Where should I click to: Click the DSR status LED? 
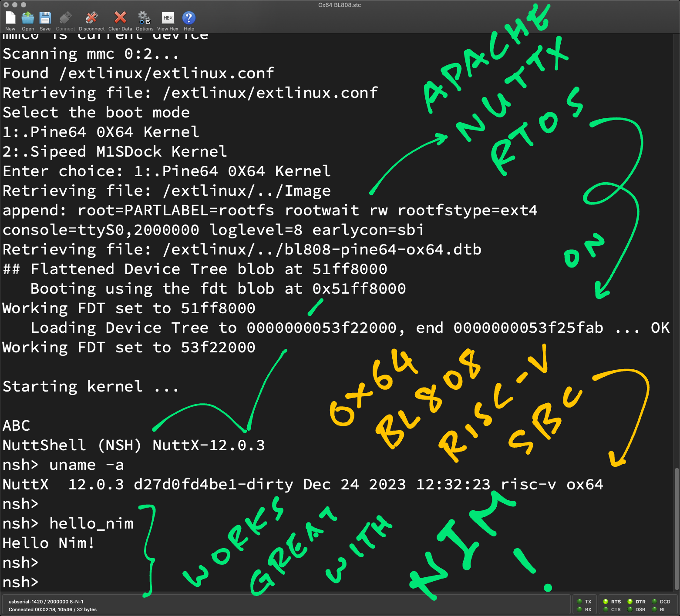tap(630, 609)
